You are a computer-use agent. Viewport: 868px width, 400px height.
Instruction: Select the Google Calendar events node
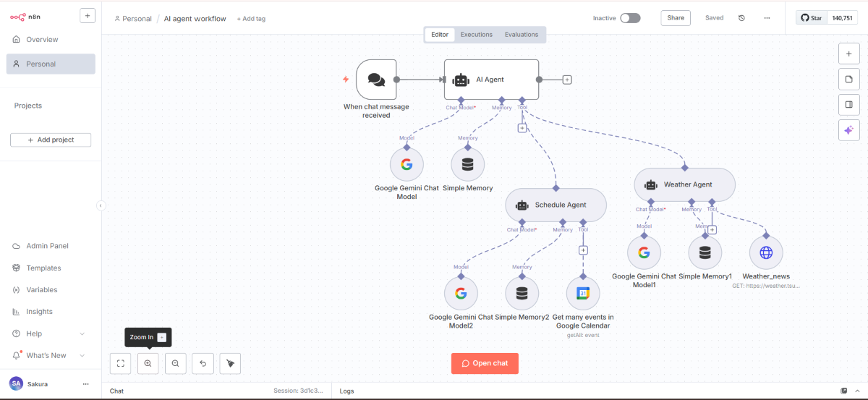(582, 294)
